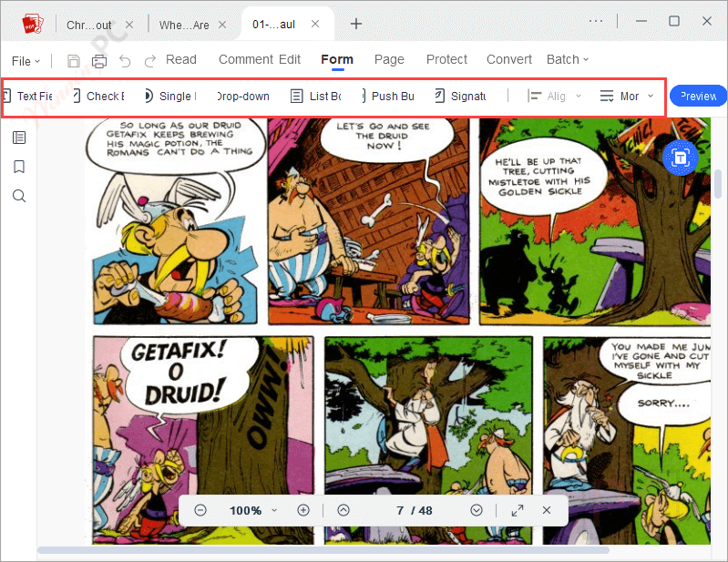Enter fullscreen with the expand arrows icon
This screenshot has width=728, height=562.
[518, 510]
